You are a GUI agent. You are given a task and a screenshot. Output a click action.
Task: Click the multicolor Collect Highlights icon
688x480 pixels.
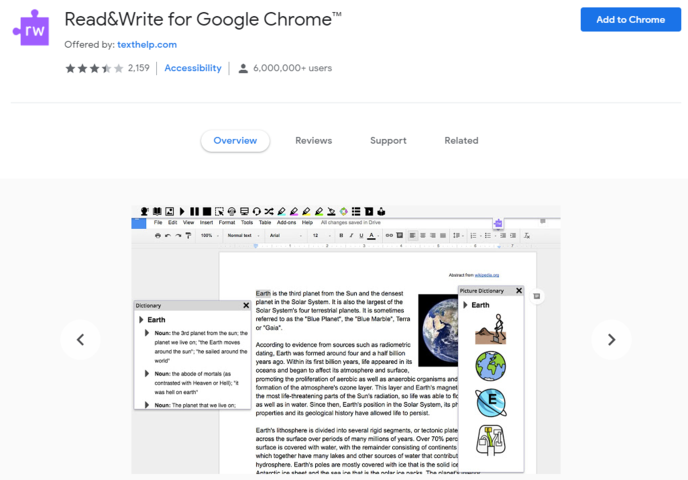(344, 211)
